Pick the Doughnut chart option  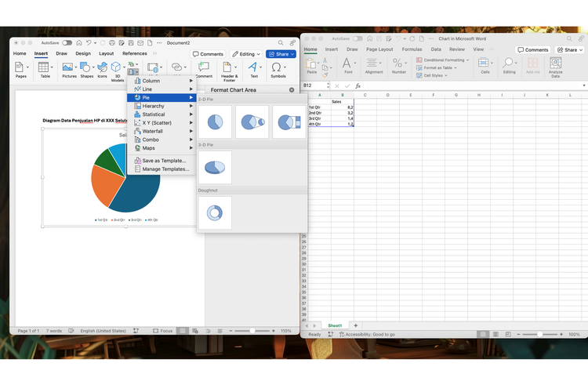[215, 212]
